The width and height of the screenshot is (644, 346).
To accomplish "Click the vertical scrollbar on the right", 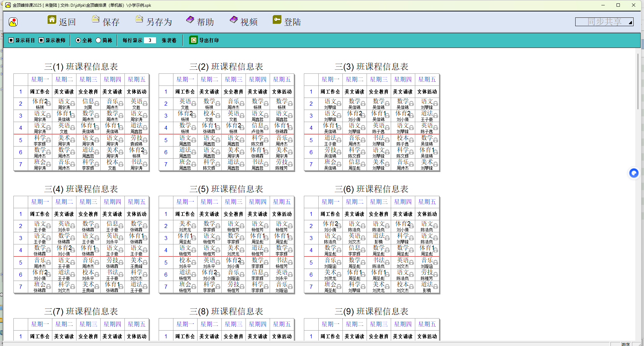I will coord(638,81).
